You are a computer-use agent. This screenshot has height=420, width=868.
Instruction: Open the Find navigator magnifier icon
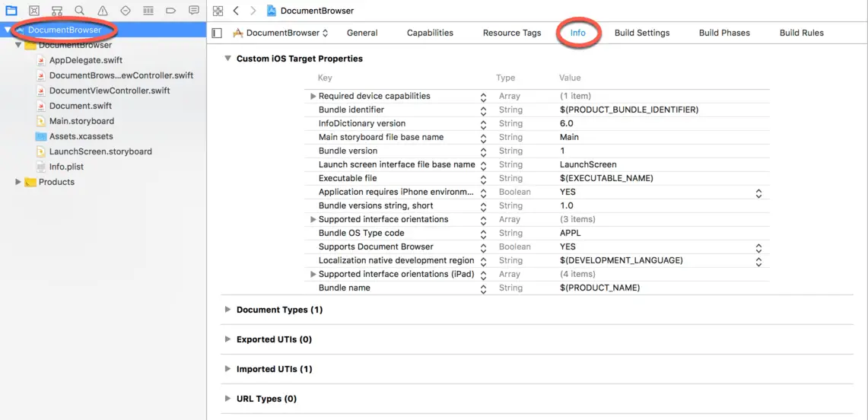click(80, 11)
